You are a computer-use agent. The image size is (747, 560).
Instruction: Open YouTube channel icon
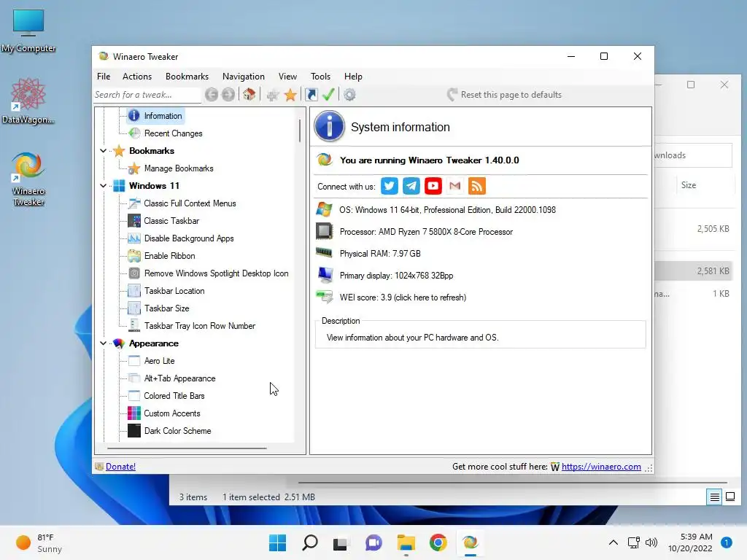coord(433,186)
